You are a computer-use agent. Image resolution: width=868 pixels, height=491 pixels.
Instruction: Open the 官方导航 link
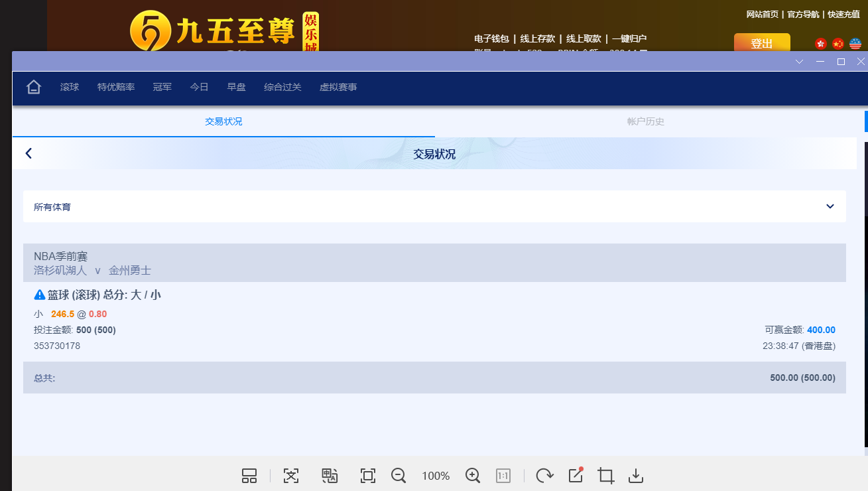pos(803,14)
